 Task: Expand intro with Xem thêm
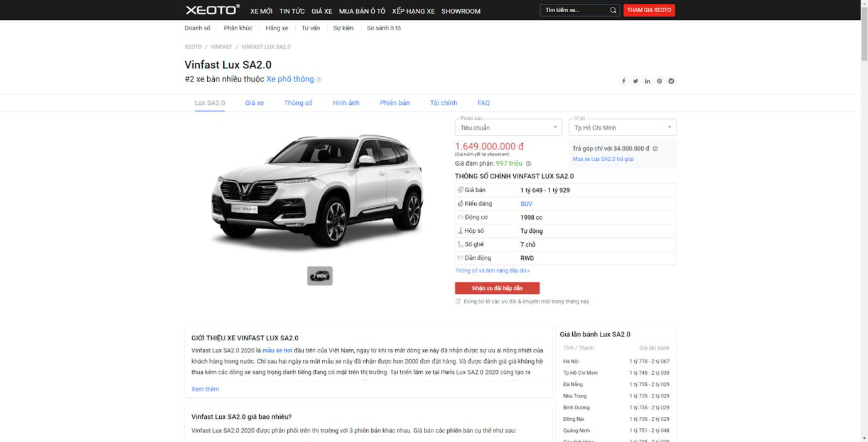point(205,389)
